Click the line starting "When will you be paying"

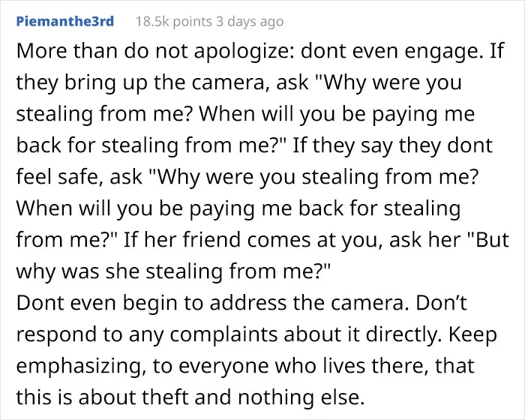(x=238, y=208)
